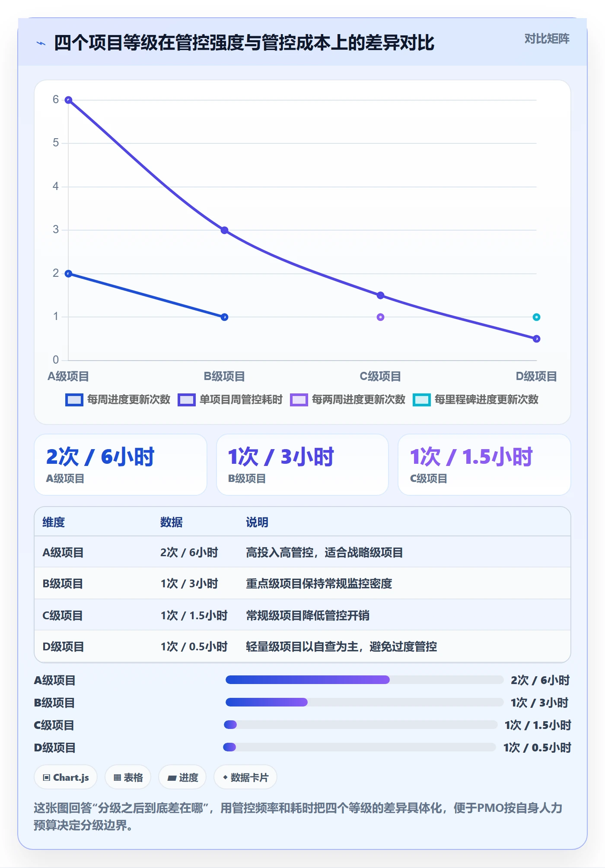The width and height of the screenshot is (605, 868).
Task: Select the table cell 轻量级项目以自查为主，避免过度管控
Action: [x=341, y=646]
